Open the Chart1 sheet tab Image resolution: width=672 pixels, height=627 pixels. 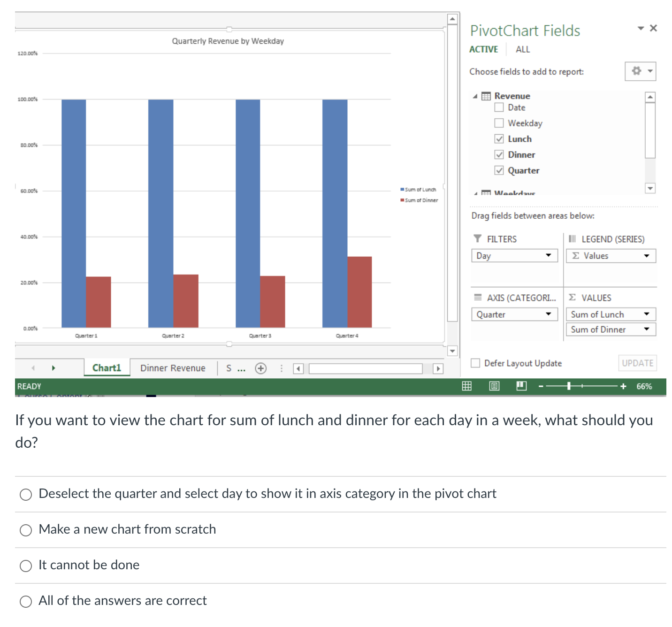pos(107,368)
